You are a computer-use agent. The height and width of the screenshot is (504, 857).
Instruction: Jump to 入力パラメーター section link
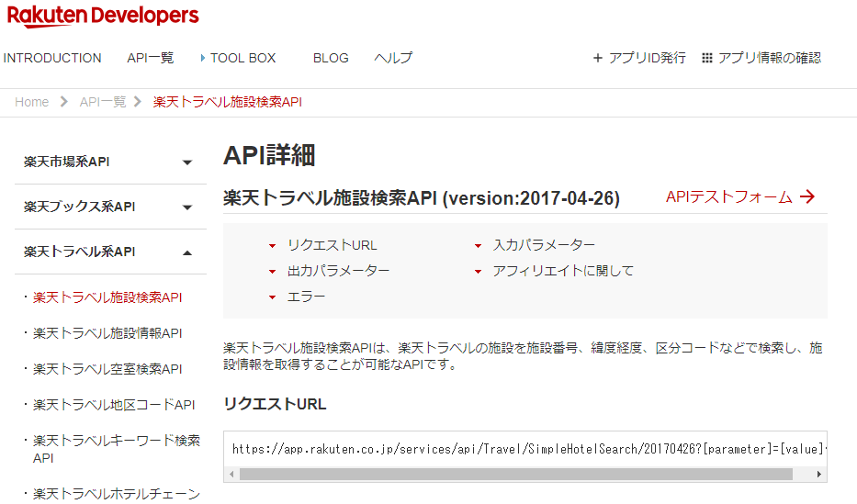(544, 245)
